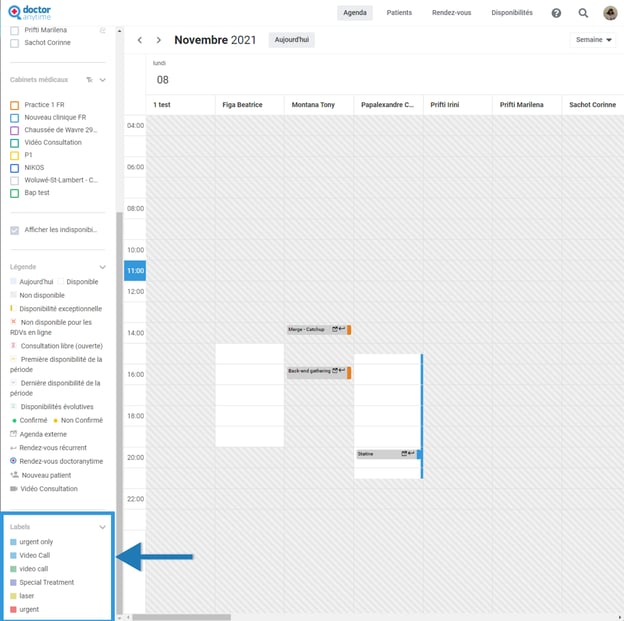Toggle the Practice 1 FR checkbox
This screenshot has height=621, width=624.
click(14, 105)
